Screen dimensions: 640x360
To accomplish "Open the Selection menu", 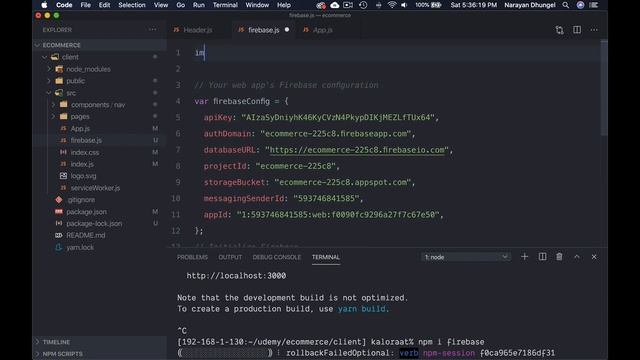I will pyautogui.click(x=131, y=5).
